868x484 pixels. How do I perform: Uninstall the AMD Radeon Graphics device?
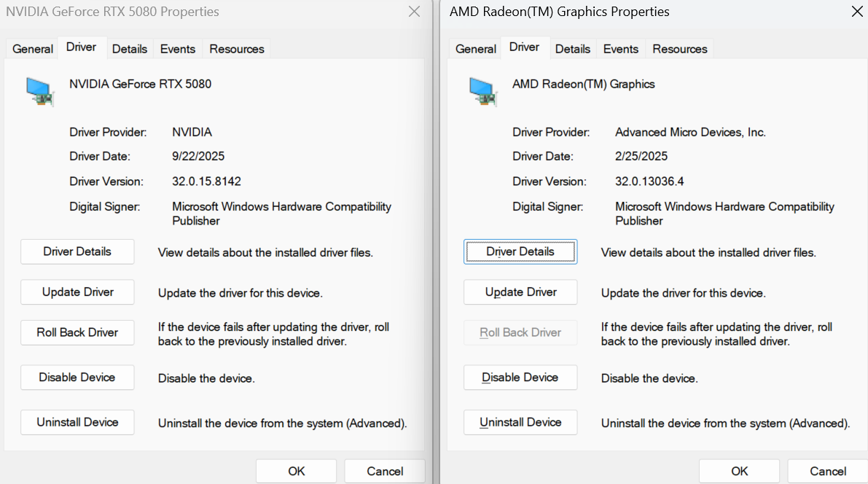click(x=520, y=422)
